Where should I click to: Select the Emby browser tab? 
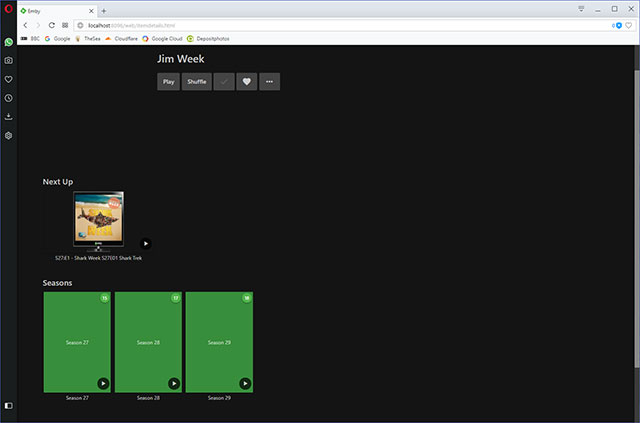[57, 11]
